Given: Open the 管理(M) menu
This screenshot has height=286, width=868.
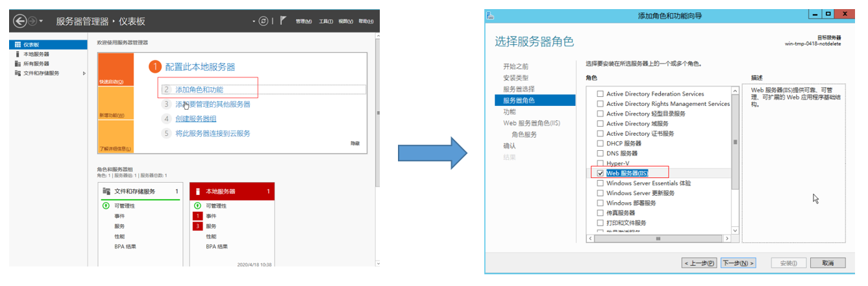Looking at the screenshot, I should coord(304,21).
